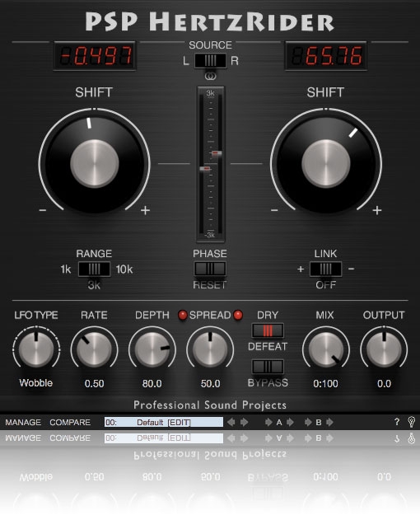This screenshot has width=420, height=515.
Task: Click the PSP HertzRider title logo
Action: click(209, 22)
